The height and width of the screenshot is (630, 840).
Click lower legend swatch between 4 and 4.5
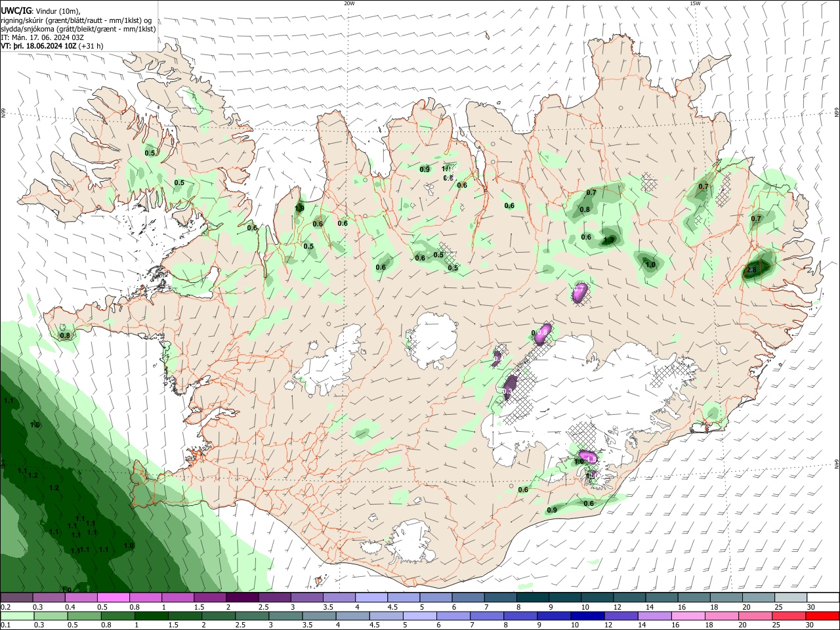click(353, 616)
